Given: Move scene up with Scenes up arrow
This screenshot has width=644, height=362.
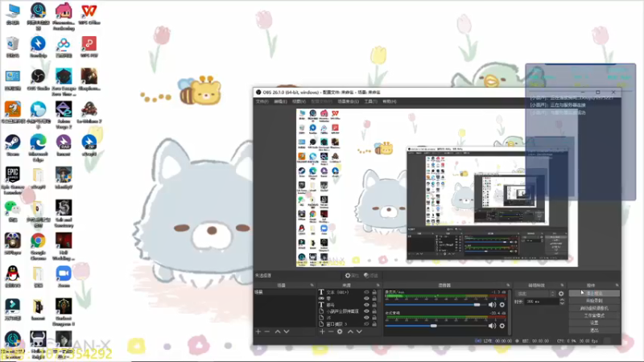Looking at the screenshot, I should 278,331.
